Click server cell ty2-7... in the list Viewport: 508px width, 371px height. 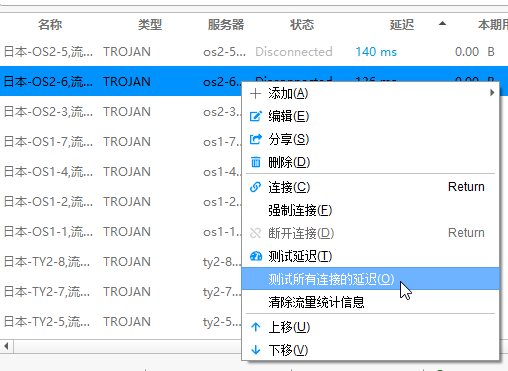[222, 292]
